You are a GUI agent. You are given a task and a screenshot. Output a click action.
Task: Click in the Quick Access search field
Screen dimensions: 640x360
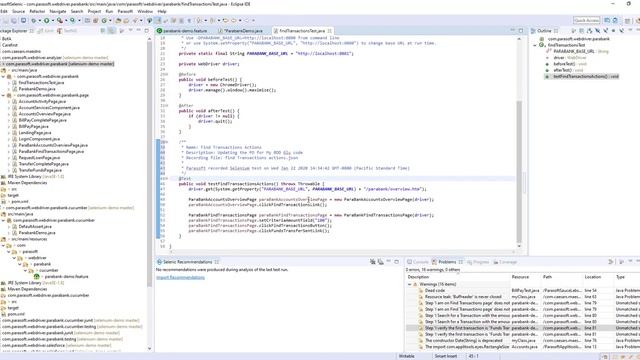tap(586, 20)
